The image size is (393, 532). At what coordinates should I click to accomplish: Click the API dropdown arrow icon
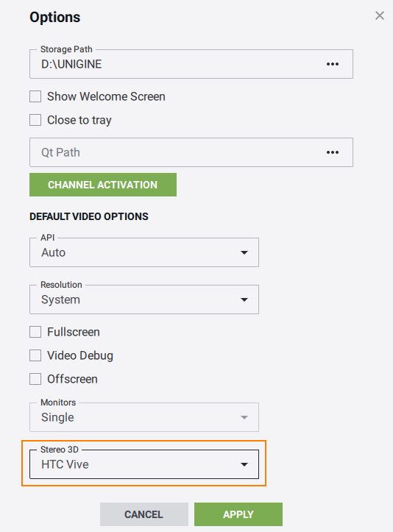244,252
